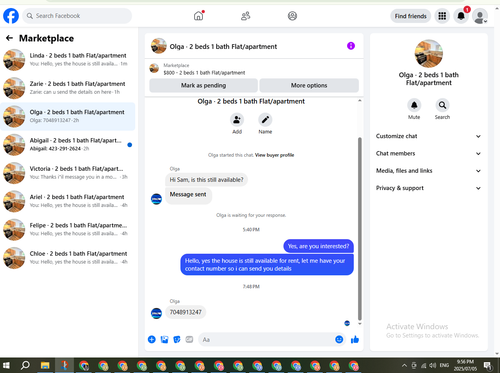The height and width of the screenshot is (373, 500).
Task: Open the Windows Start button
Action: pos(6,366)
